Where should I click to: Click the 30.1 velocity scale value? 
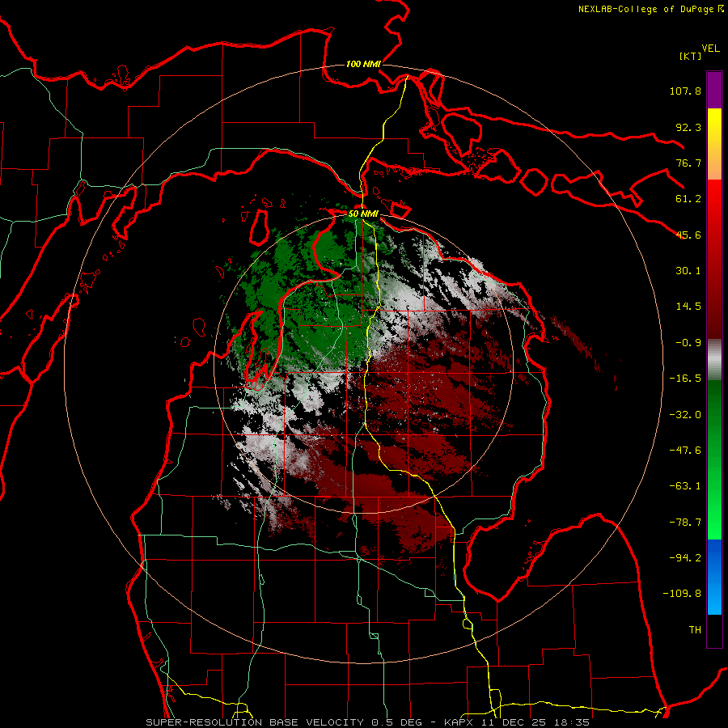pyautogui.click(x=688, y=271)
